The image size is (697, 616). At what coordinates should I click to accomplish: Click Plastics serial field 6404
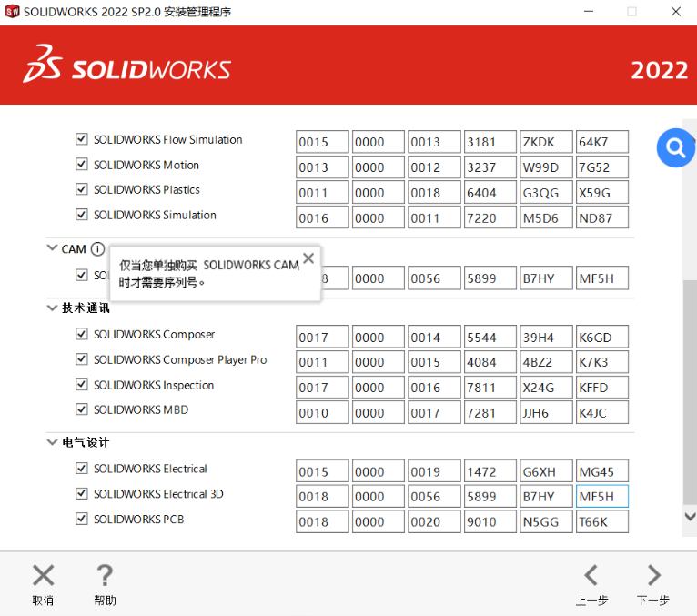point(490,193)
